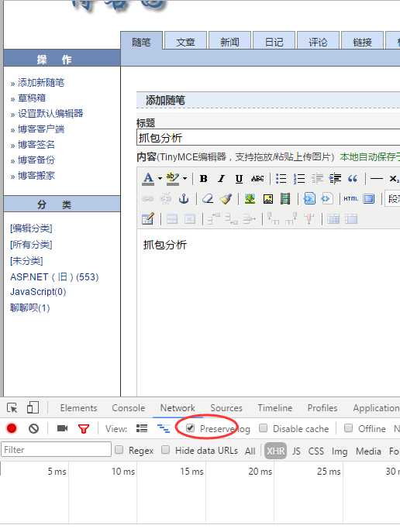Enable the Disable cache checkbox
400x532 pixels.
pos(263,428)
